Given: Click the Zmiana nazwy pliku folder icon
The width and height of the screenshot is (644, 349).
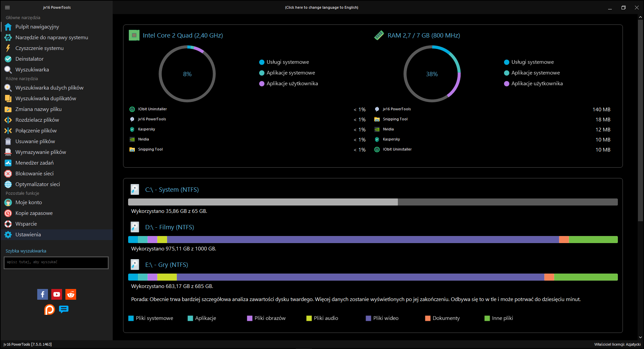Looking at the screenshot, I should (8, 109).
